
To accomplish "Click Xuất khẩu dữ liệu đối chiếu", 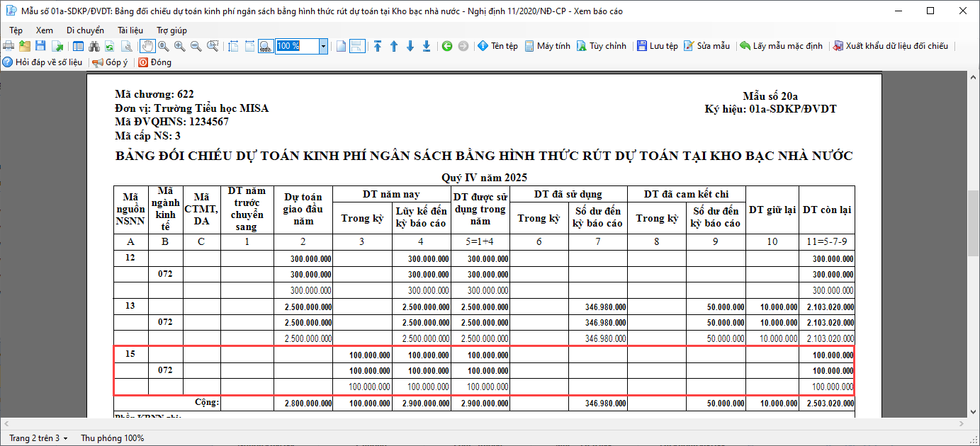I will (x=890, y=46).
